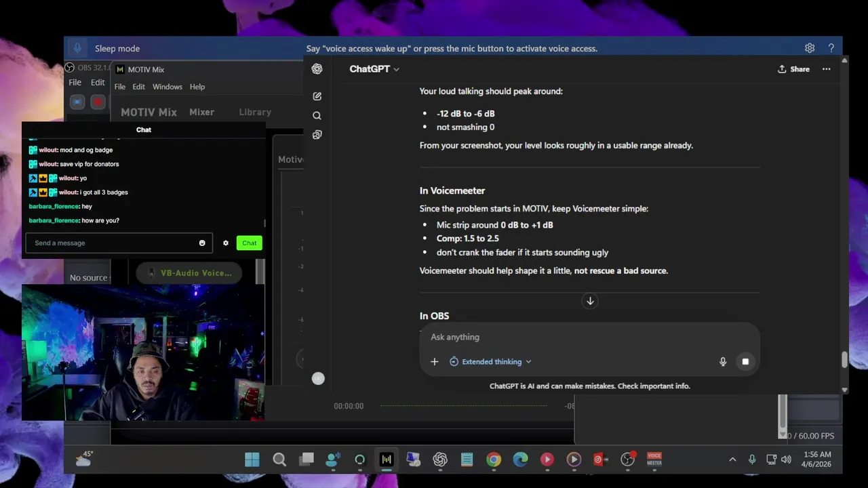The height and width of the screenshot is (488, 868).
Task: Click the plus attach icon in composer
Action: (x=435, y=362)
